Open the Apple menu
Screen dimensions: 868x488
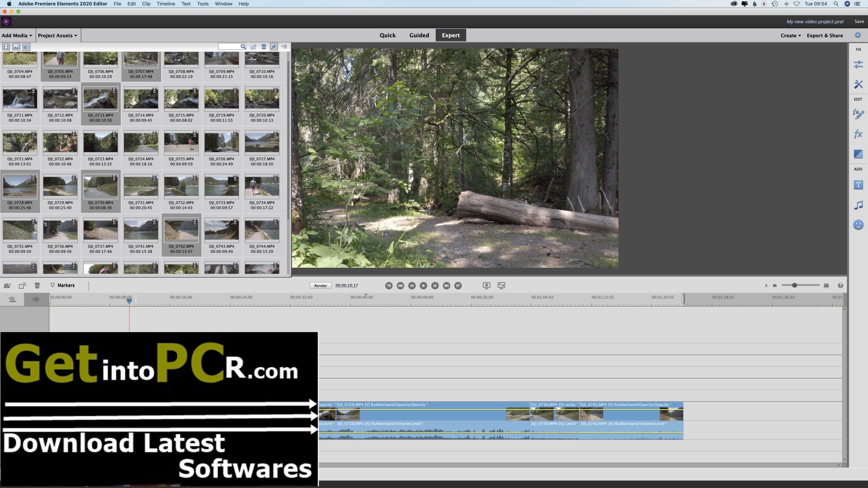pyautogui.click(x=9, y=4)
